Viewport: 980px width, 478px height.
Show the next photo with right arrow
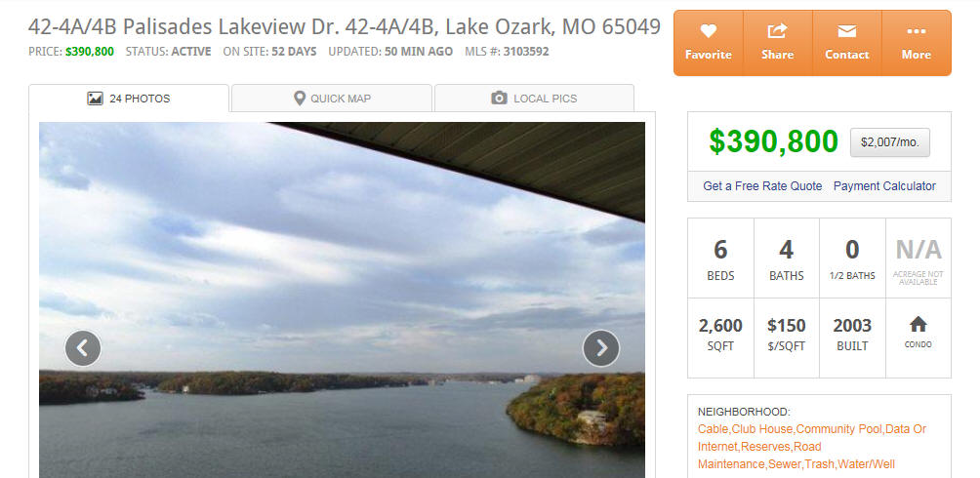coord(601,348)
